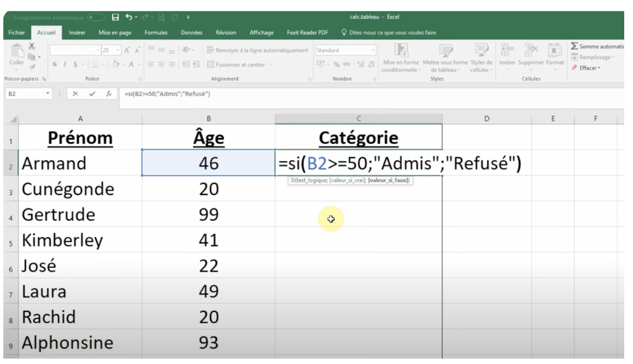Image resolution: width=633 pixels, height=364 pixels.
Task: Expand the Name Box B2 dropdown
Action: pos(48,94)
